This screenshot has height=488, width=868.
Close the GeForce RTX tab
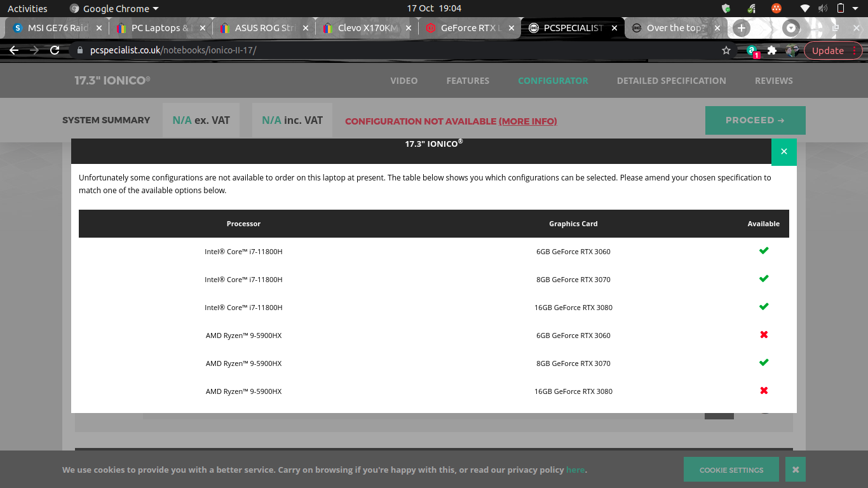pos(512,28)
